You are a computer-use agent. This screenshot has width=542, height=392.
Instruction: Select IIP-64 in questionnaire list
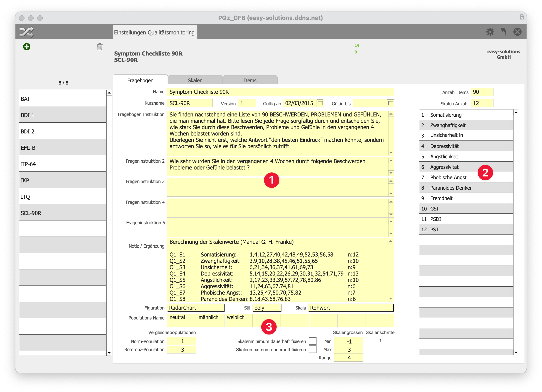[63, 164]
